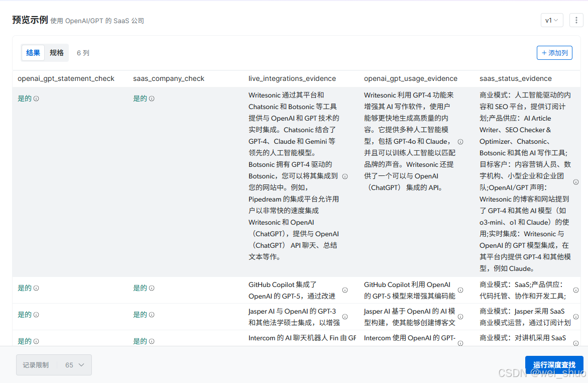Click the live_integrations_evidence column header
588x383 pixels.
click(x=292, y=78)
